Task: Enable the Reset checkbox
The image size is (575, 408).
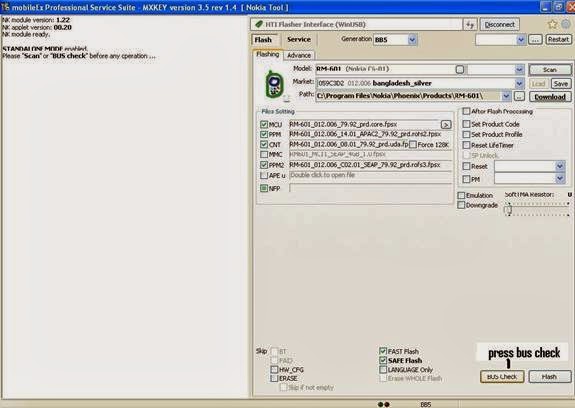Action: (x=466, y=166)
